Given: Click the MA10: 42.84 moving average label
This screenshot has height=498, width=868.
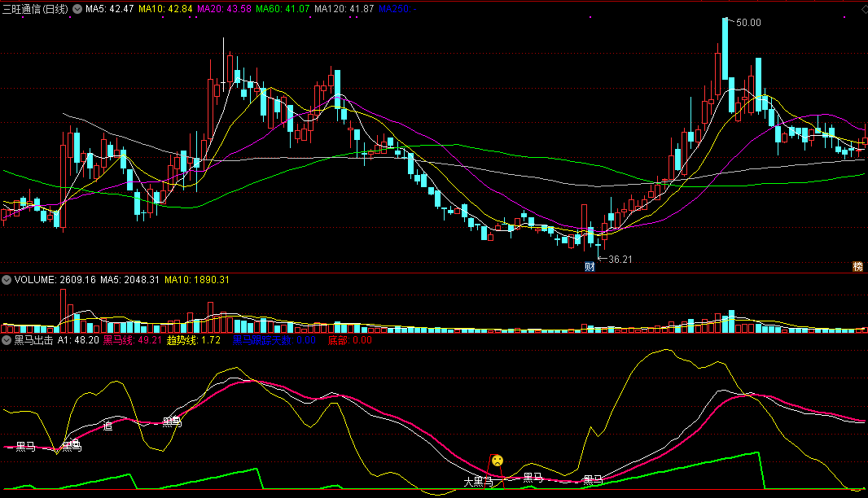Looking at the screenshot, I should (165, 9).
